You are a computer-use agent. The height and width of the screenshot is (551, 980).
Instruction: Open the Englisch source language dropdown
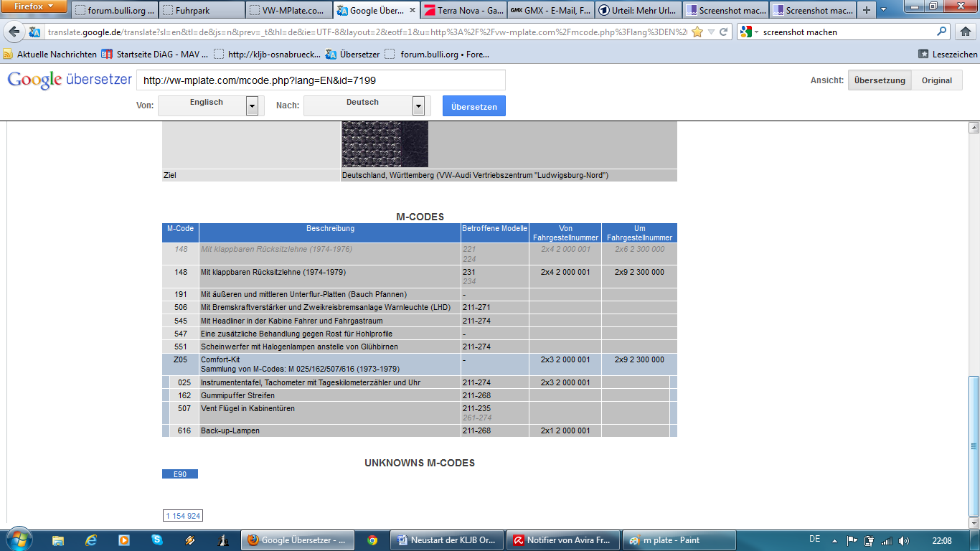point(252,106)
